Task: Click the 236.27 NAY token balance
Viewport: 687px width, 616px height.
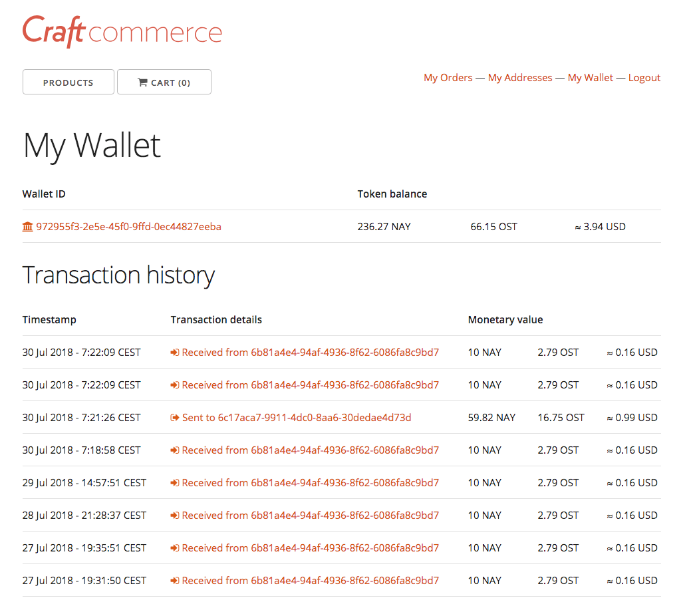Action: pyautogui.click(x=384, y=226)
